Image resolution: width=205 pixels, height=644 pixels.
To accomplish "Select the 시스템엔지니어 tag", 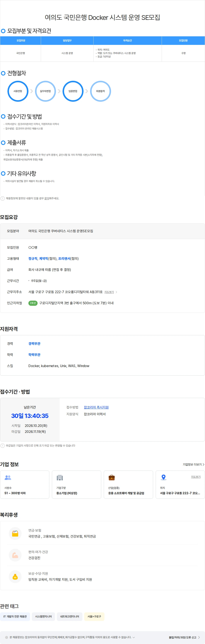I will (x=44, y=616).
